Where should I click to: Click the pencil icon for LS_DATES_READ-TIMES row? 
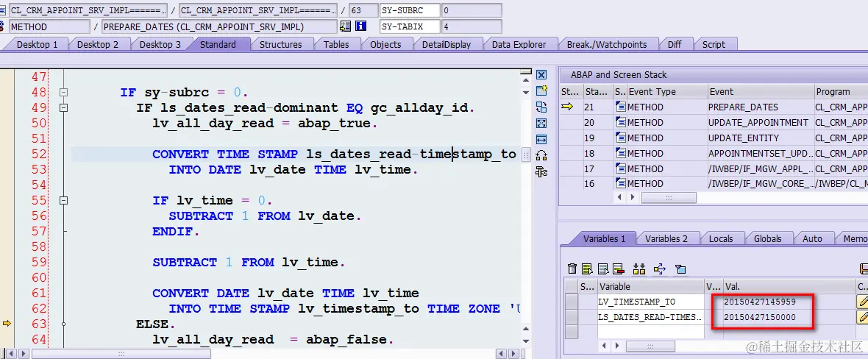[862, 317]
